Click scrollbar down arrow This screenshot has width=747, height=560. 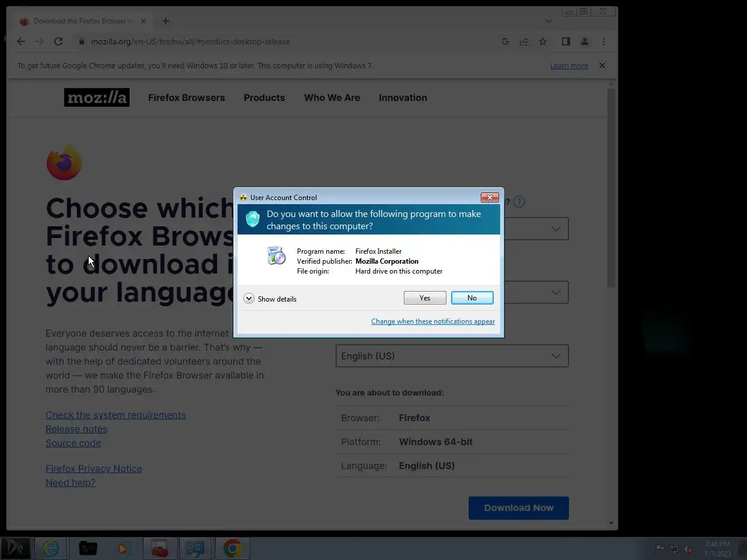(x=611, y=523)
